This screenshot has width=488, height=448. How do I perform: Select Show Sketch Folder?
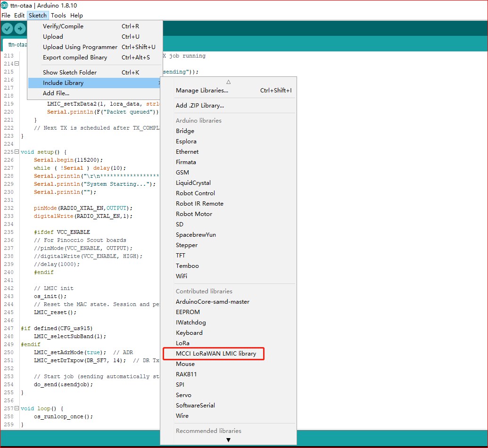95,72
